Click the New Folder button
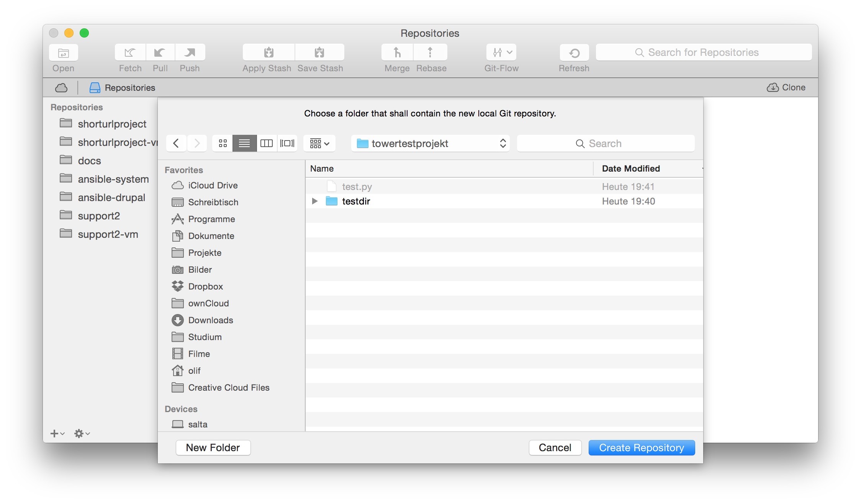Image resolution: width=861 pixels, height=504 pixels. (x=213, y=448)
